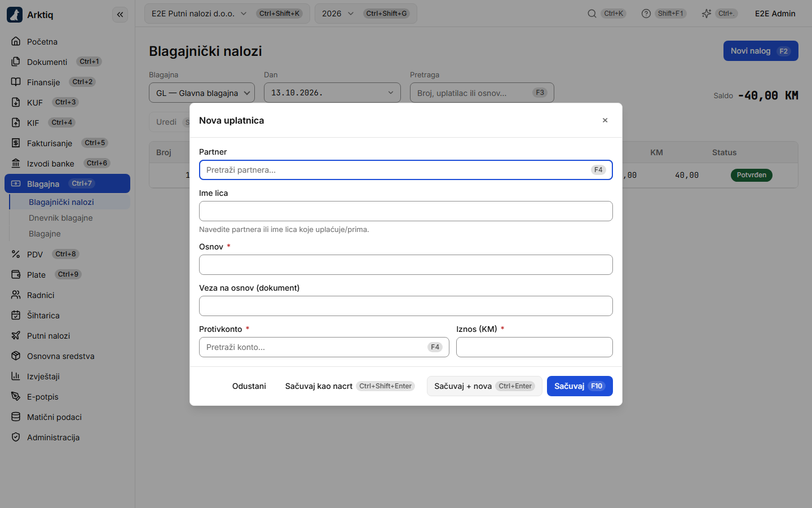Focus the Protivkonto search field
This screenshot has width=812, height=508.
pyautogui.click(x=324, y=347)
